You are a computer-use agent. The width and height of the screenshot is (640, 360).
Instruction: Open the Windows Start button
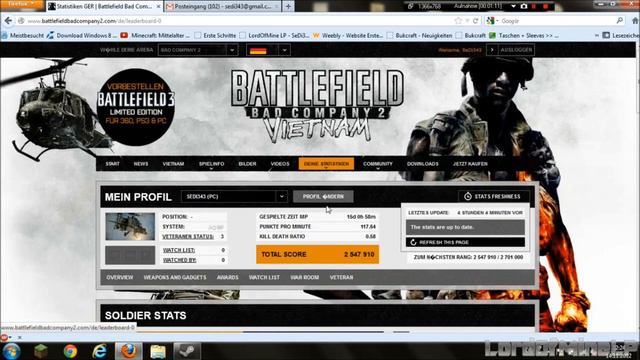tap(11, 351)
